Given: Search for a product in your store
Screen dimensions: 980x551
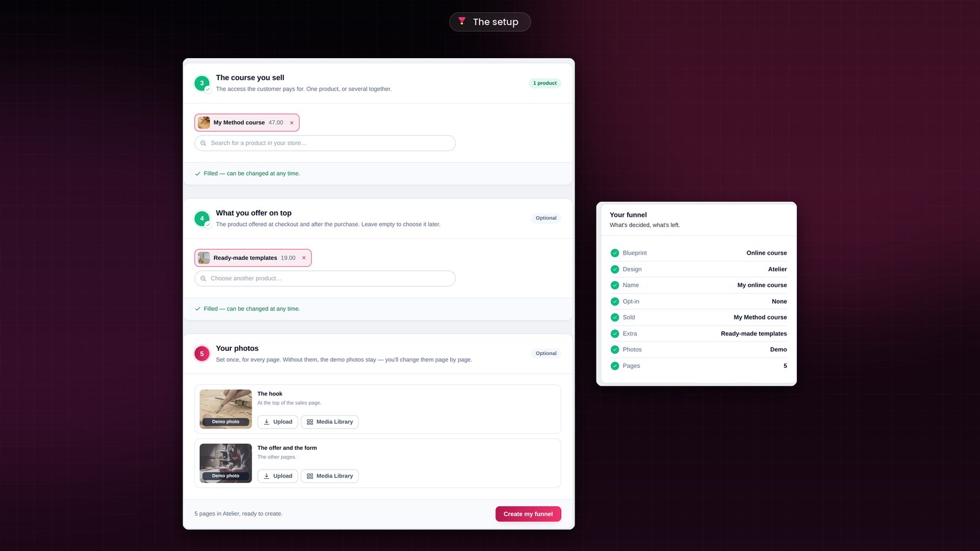Looking at the screenshot, I should tap(325, 143).
